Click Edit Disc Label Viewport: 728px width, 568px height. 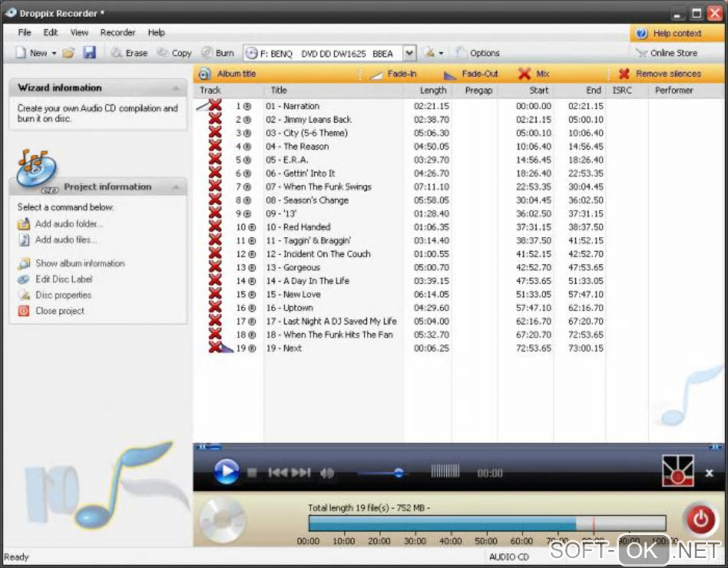(x=55, y=279)
